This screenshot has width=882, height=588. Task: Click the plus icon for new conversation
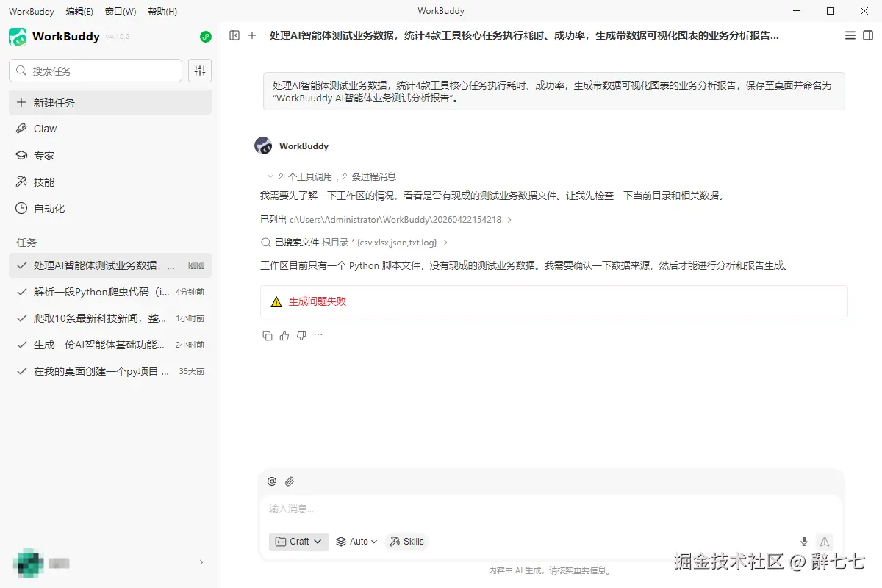[252, 35]
